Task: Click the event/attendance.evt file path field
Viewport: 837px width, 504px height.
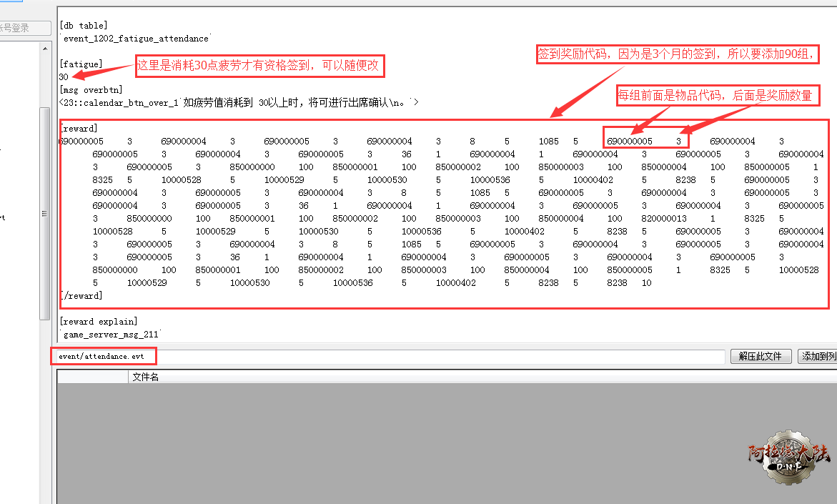Action: click(x=104, y=356)
